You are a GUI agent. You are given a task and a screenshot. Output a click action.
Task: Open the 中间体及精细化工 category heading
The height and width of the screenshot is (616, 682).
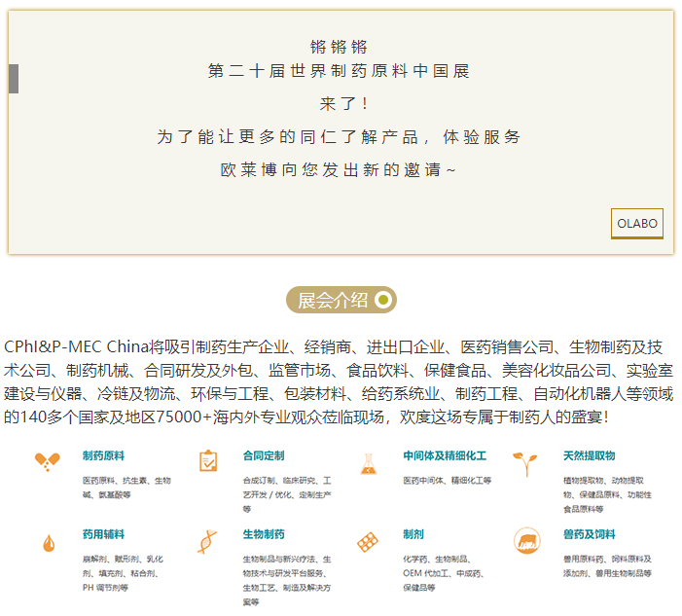coord(445,455)
